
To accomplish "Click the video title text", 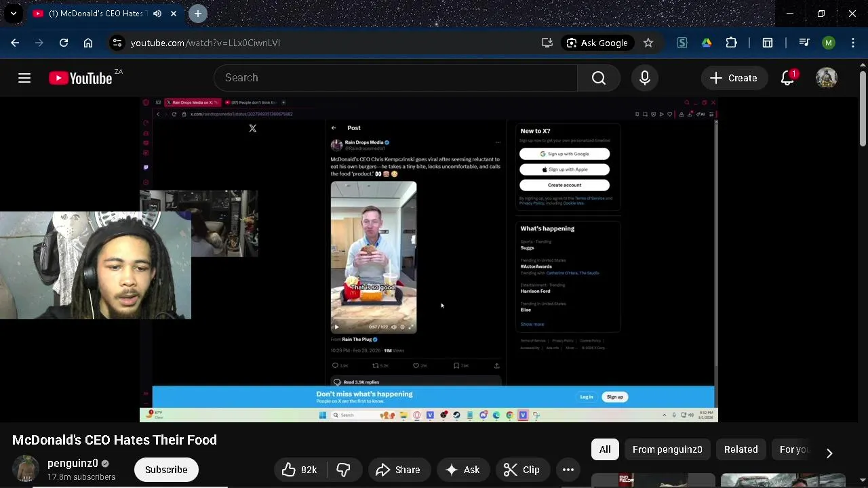I will 115,440.
